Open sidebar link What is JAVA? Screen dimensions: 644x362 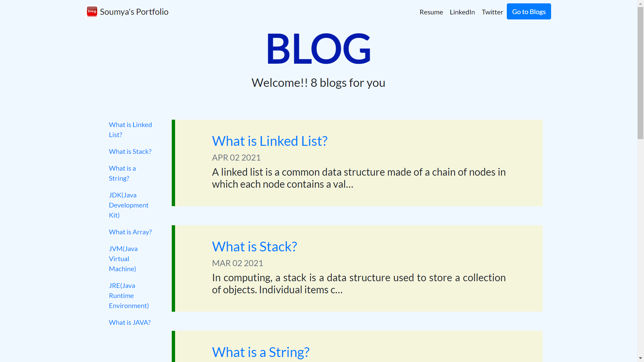pos(130,322)
